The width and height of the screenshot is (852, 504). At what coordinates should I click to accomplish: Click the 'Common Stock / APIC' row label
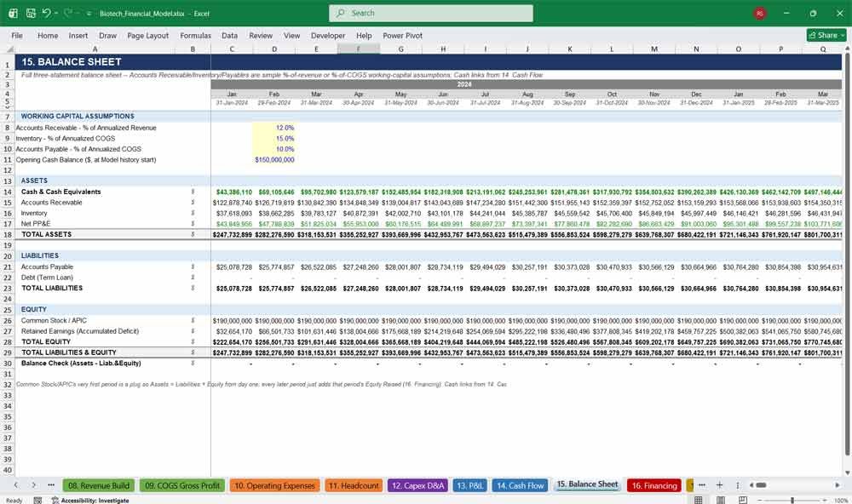point(54,320)
